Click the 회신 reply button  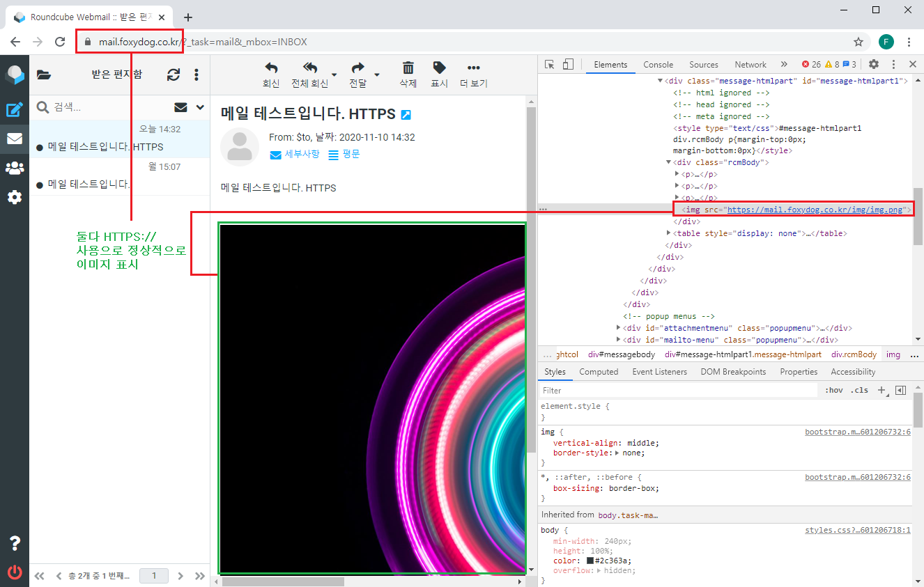click(x=271, y=75)
